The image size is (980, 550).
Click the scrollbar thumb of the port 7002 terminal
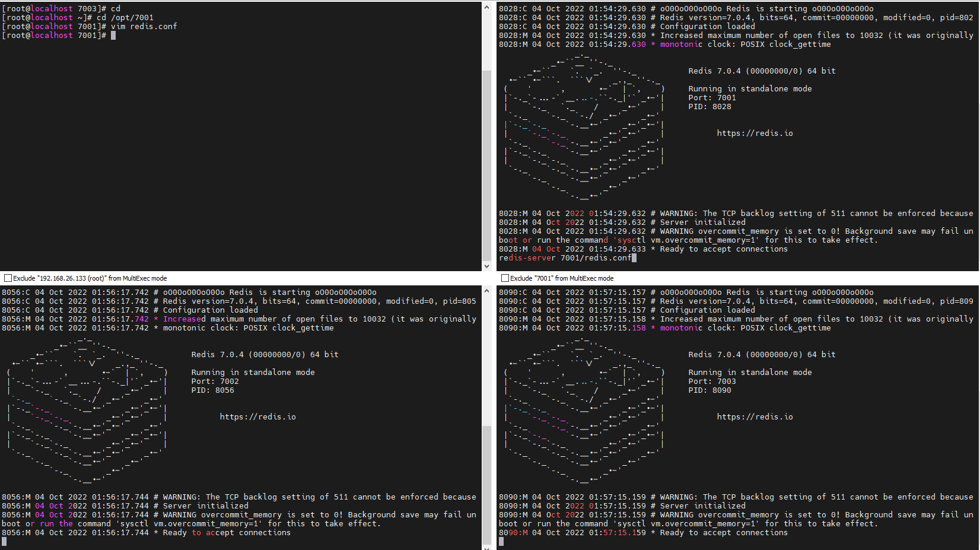coord(486,484)
